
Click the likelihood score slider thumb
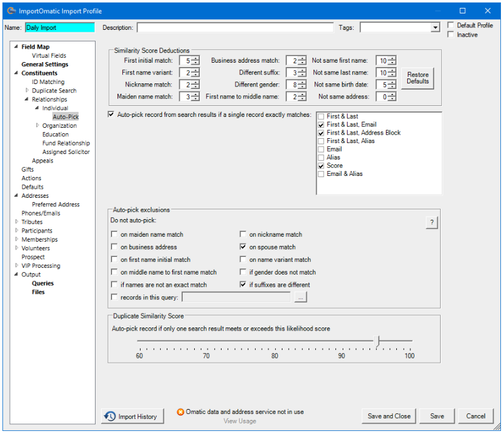[x=377, y=341]
